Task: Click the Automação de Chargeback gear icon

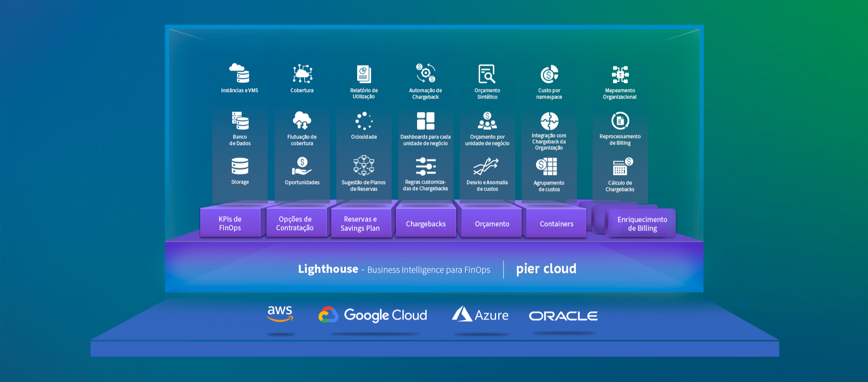Action: (426, 73)
